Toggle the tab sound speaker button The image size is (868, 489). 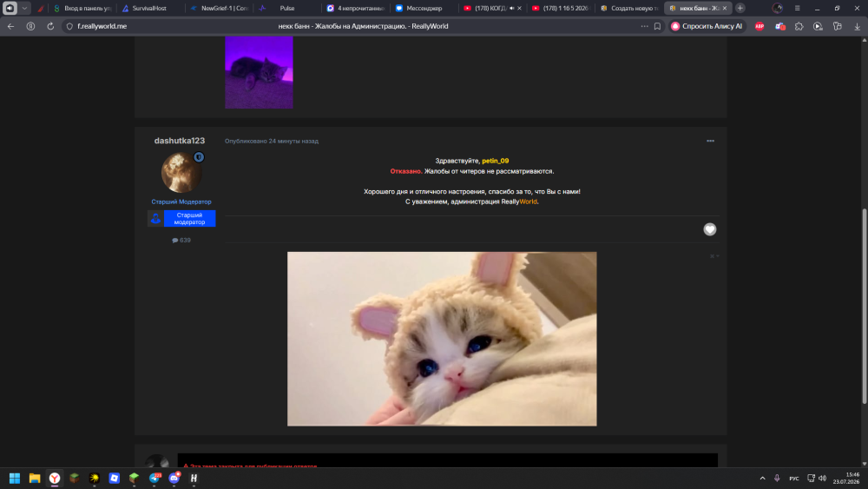point(10,9)
